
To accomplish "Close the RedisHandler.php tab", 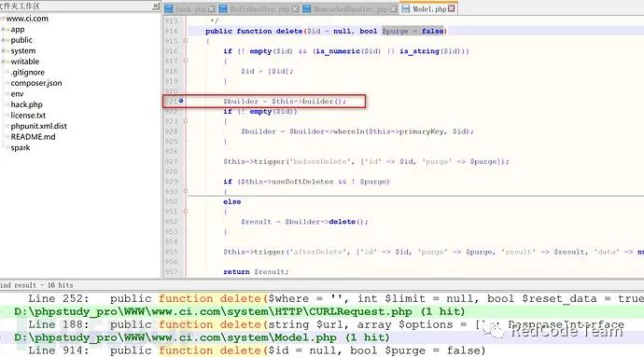I will 295,8.
